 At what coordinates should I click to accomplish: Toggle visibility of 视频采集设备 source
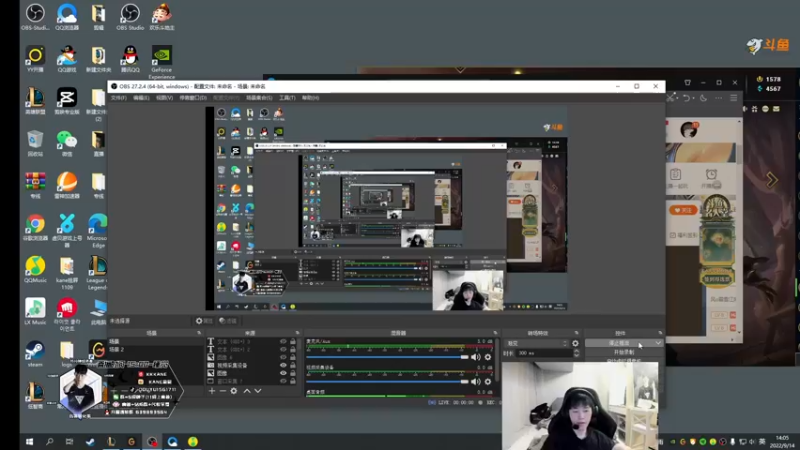coord(283,365)
